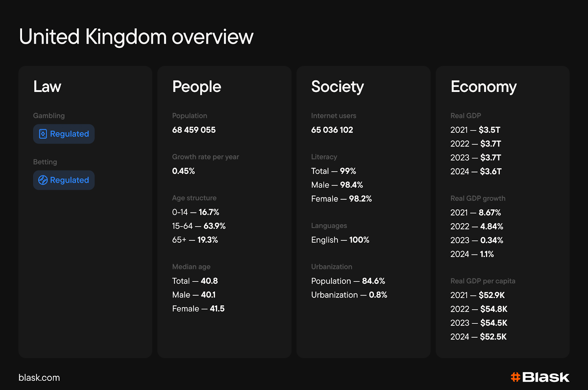
Task: Open the blask.com link
Action: point(39,377)
